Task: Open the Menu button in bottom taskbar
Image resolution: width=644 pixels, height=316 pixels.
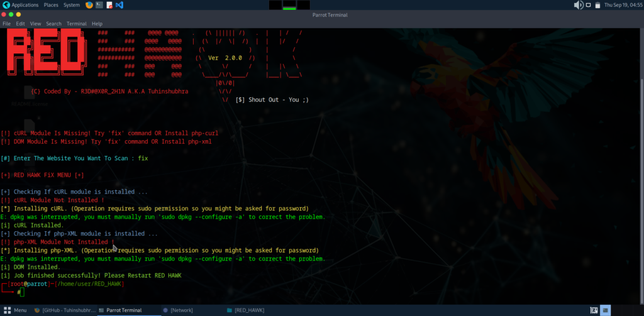Action: click(x=15, y=310)
